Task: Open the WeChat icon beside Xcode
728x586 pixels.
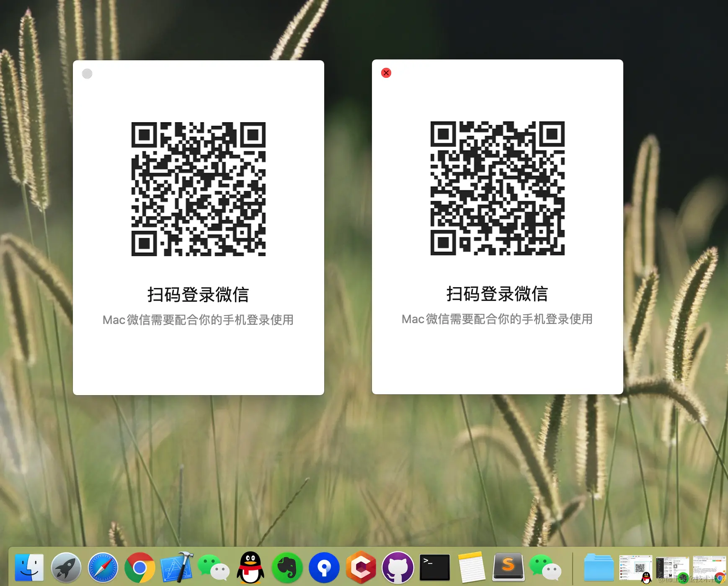Action: pos(214,568)
